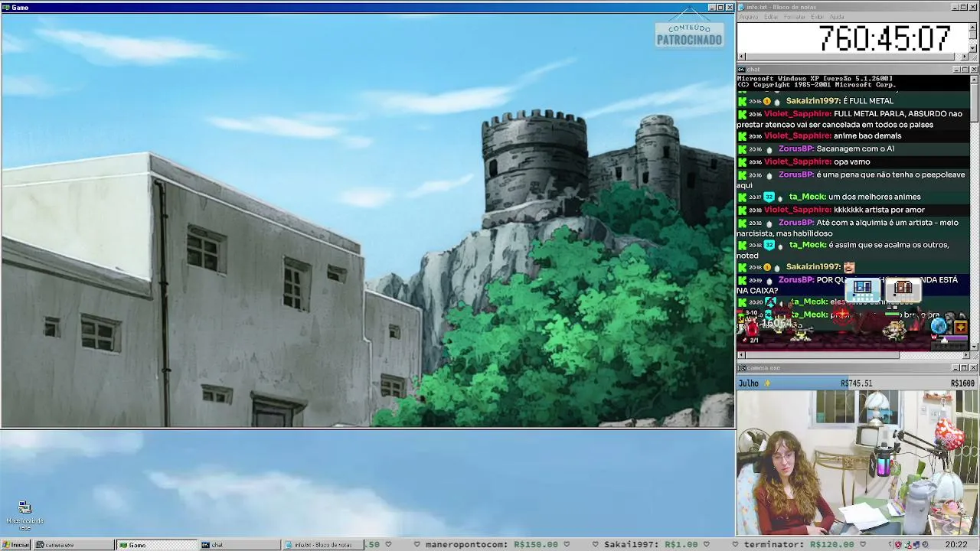Click the Conteúdo Patrocinado badge
The height and width of the screenshot is (551, 980).
pyautogui.click(x=689, y=34)
